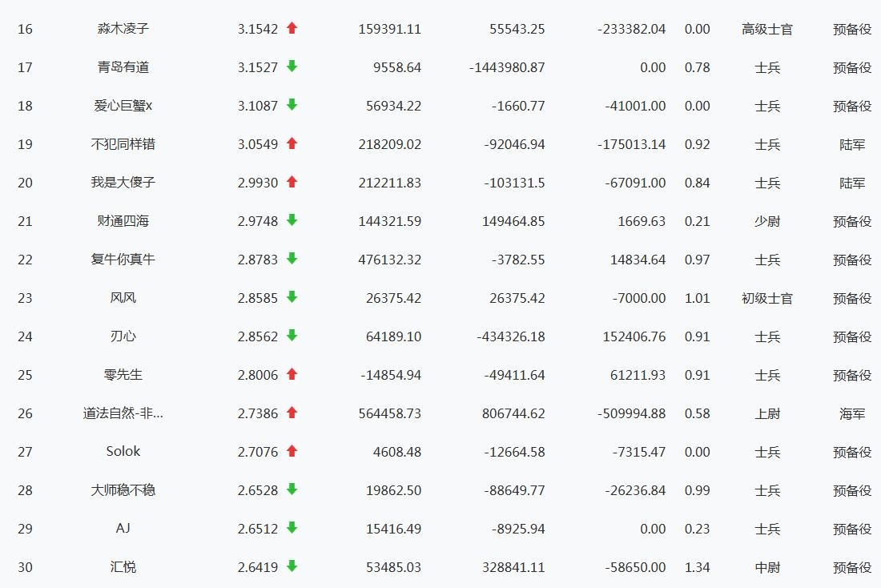
Task: Click 高级士官 rank in row 16
Action: click(x=766, y=29)
